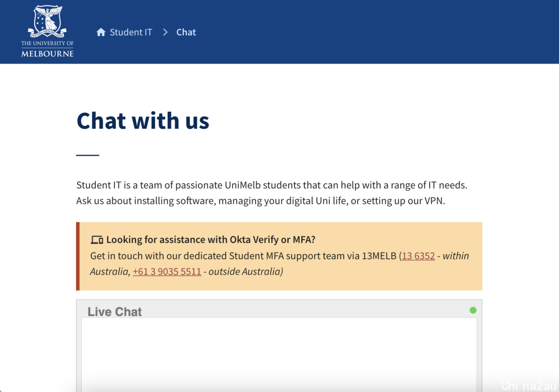Click the blue header bar background

357,32
